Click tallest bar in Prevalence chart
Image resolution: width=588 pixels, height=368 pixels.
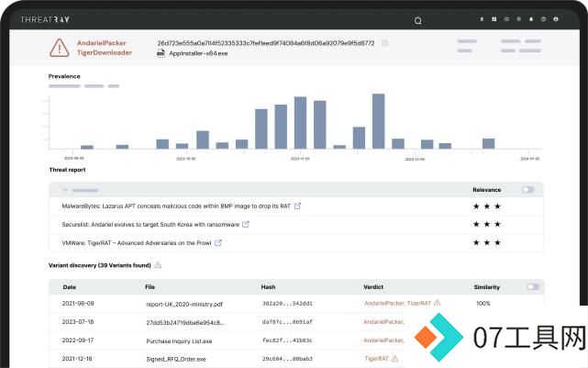(x=378, y=121)
